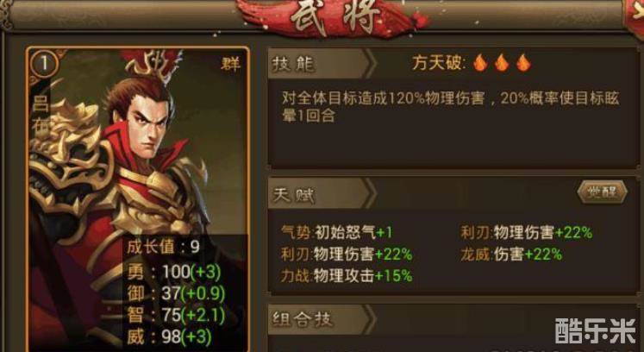
Task: Click the 气势 talent entry
Action: 337,232
